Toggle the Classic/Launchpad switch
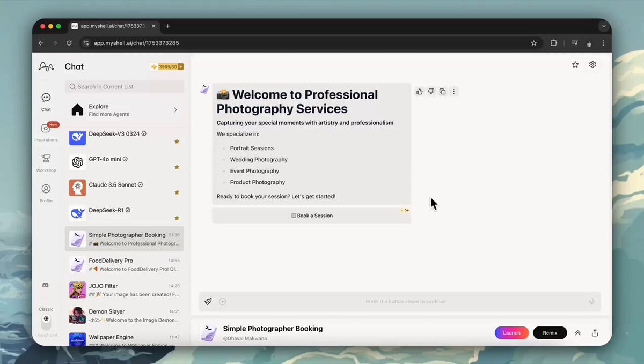 tap(46, 321)
